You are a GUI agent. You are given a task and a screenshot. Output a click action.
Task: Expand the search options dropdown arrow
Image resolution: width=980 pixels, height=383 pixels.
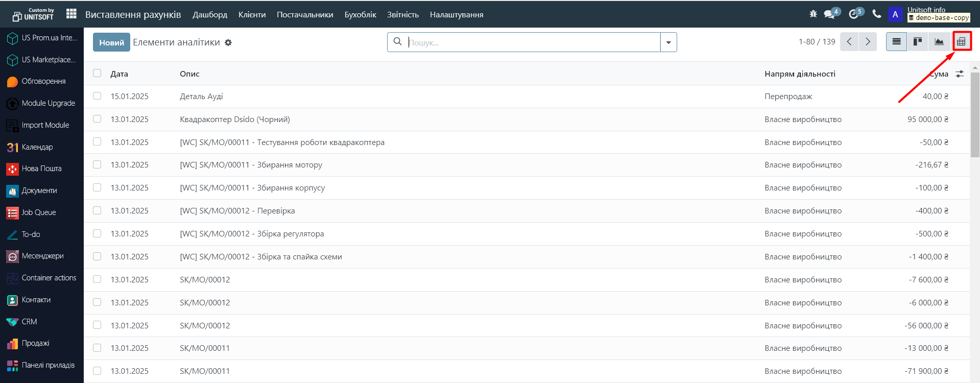point(668,42)
